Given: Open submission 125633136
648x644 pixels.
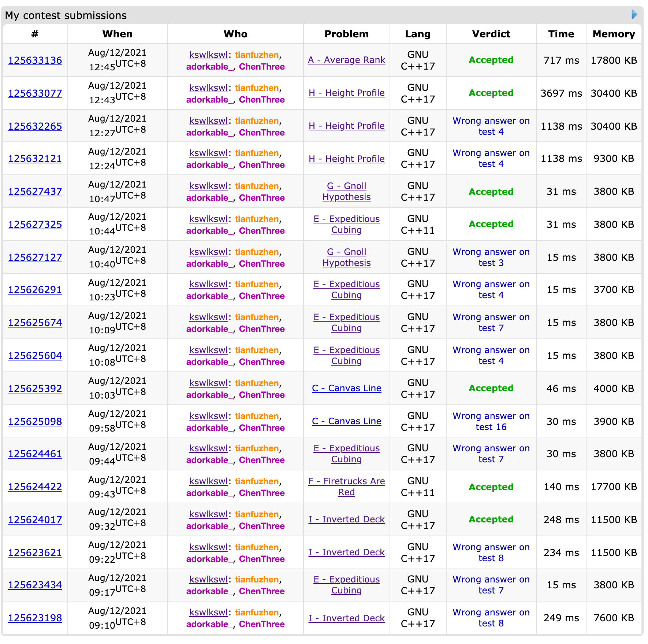Looking at the screenshot, I should point(35,60).
